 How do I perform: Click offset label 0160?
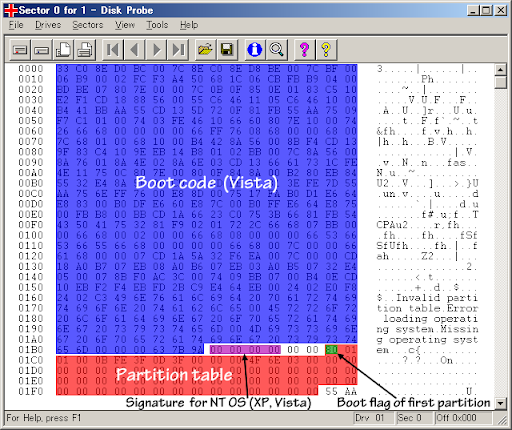click(31, 298)
